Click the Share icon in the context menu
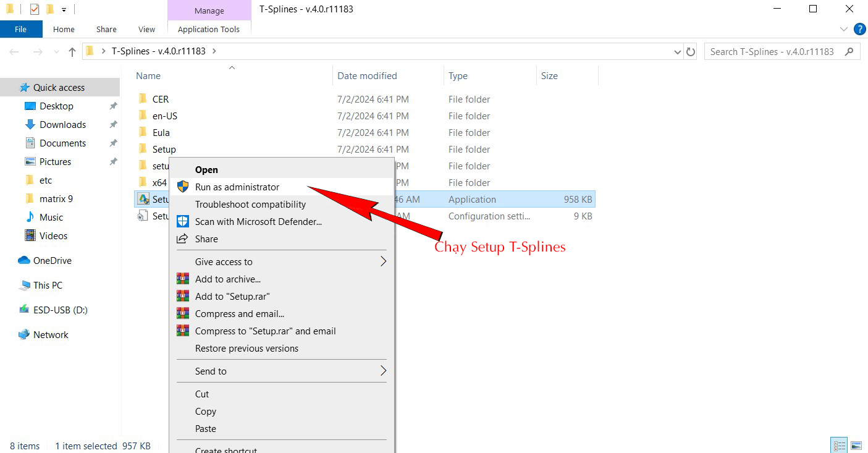868x453 pixels. 182,239
